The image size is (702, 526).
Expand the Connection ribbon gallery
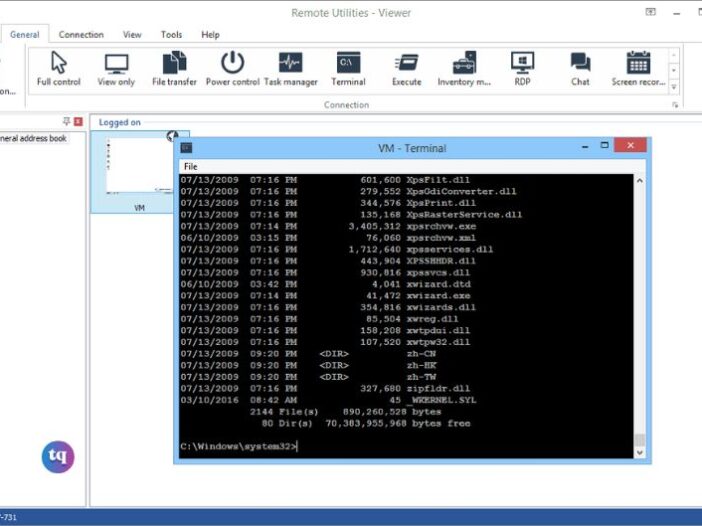674,87
